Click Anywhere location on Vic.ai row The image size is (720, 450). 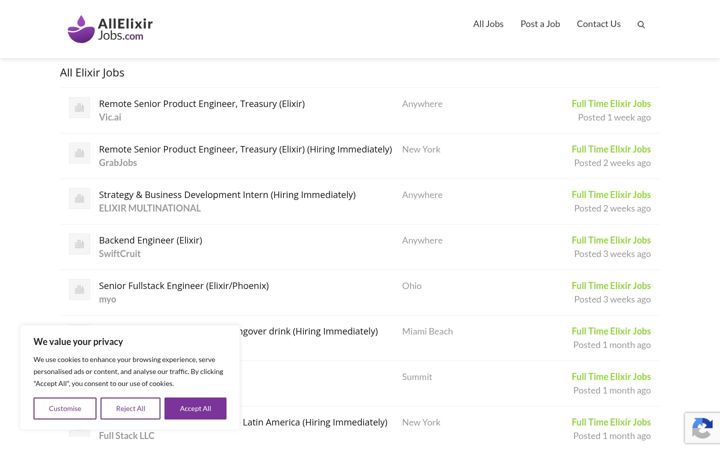(x=422, y=104)
